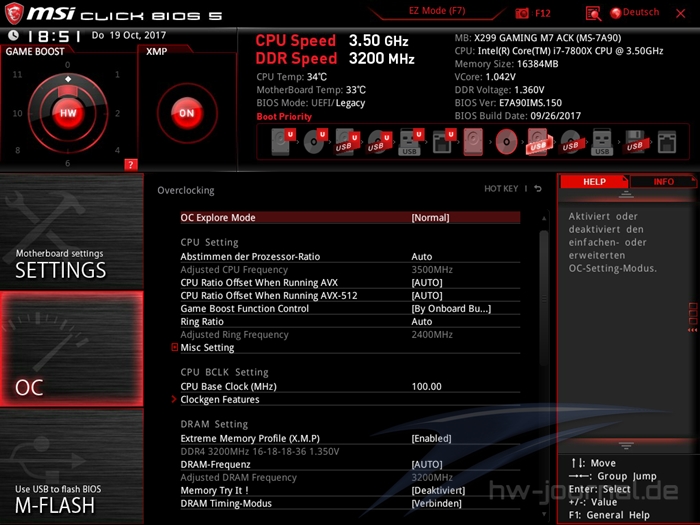Click the Boot Priority label

(x=284, y=117)
